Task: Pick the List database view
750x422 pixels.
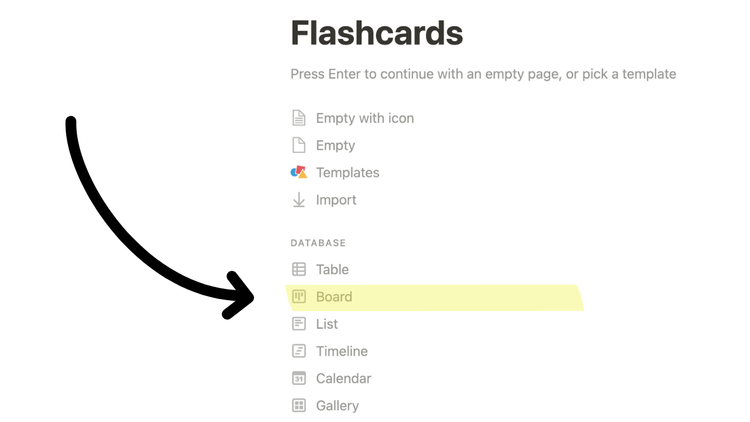Action: 327,324
